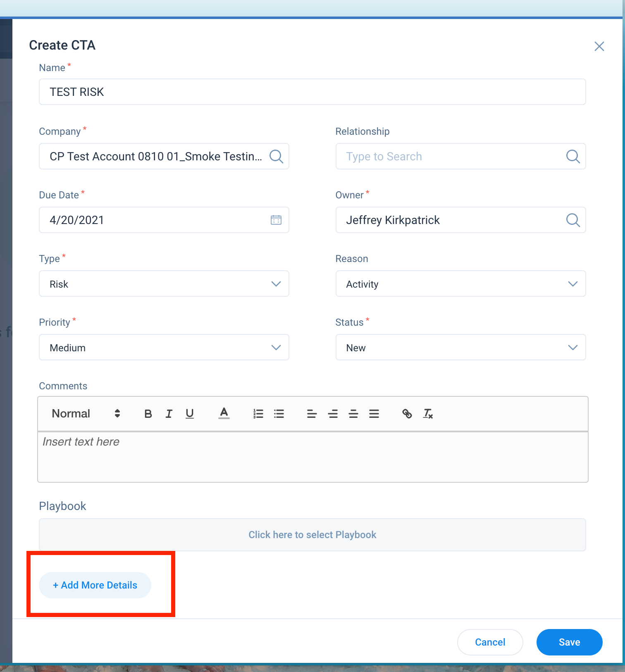Click the Company search magnifier icon
Screen dimensions: 625x672
tap(276, 157)
